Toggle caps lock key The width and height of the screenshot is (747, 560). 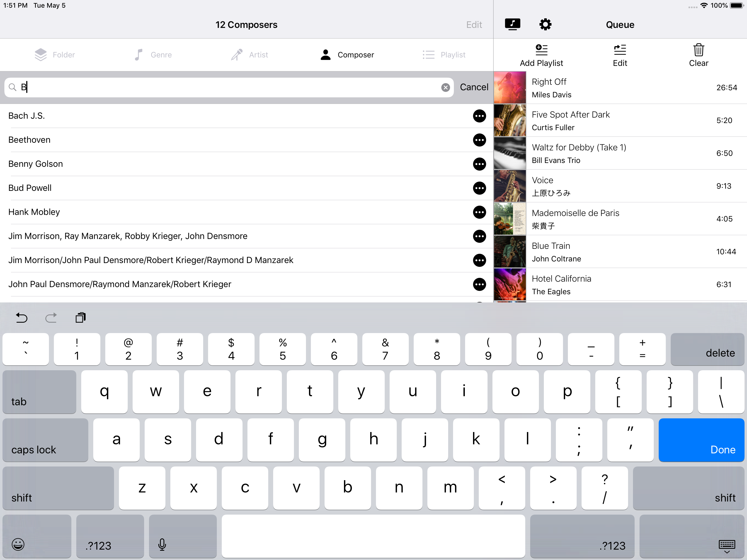(x=45, y=440)
